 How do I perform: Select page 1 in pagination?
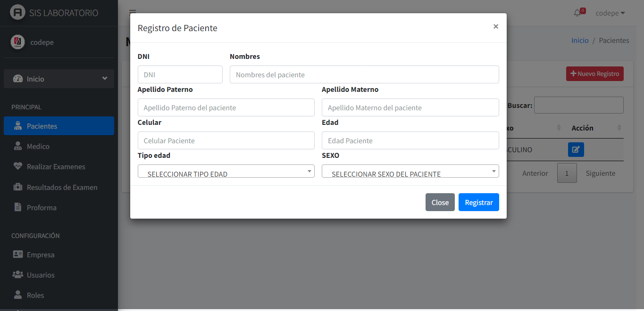pyautogui.click(x=567, y=173)
